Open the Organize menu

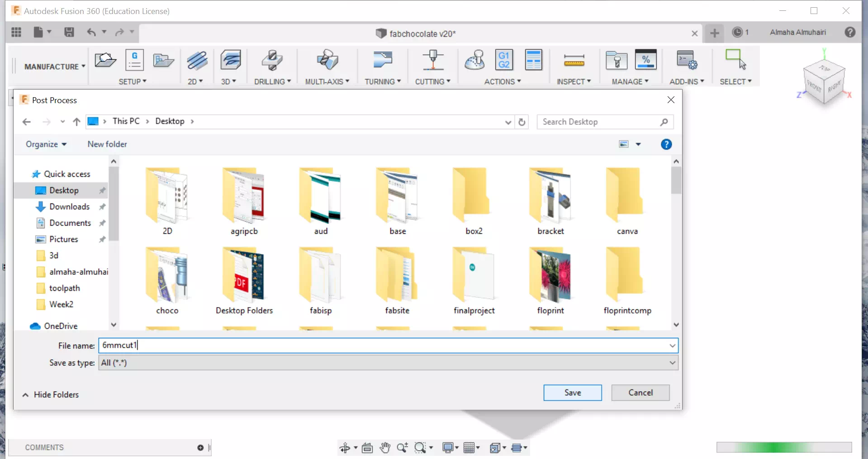pyautogui.click(x=46, y=144)
